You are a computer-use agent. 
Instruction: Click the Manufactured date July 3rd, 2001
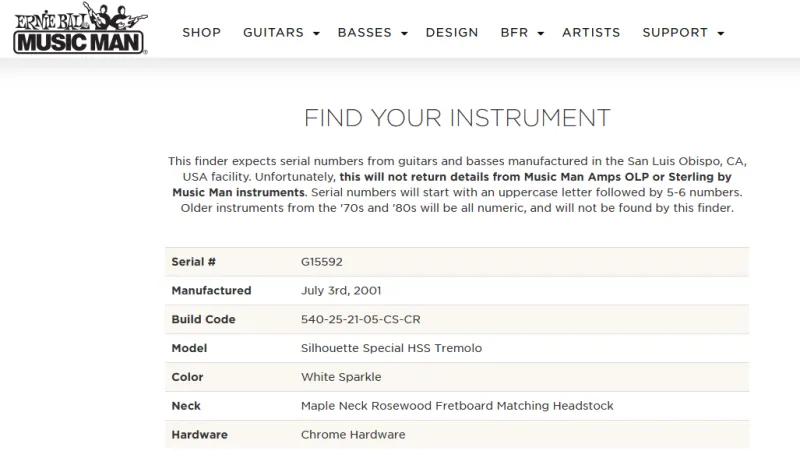(x=341, y=291)
